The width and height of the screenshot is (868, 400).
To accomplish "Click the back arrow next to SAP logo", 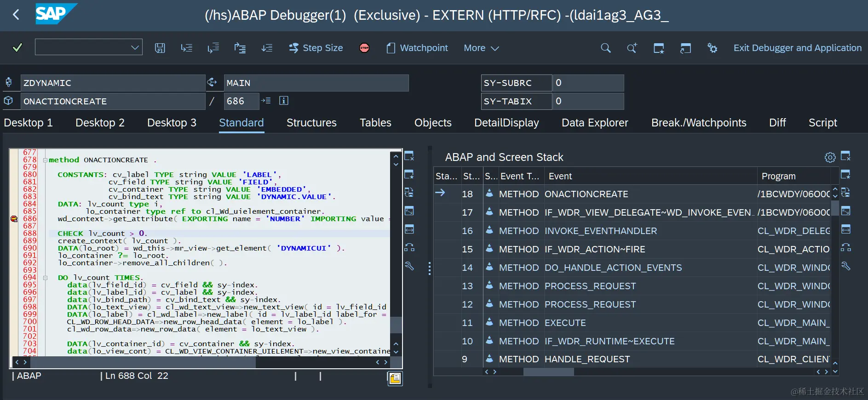I will [x=16, y=15].
